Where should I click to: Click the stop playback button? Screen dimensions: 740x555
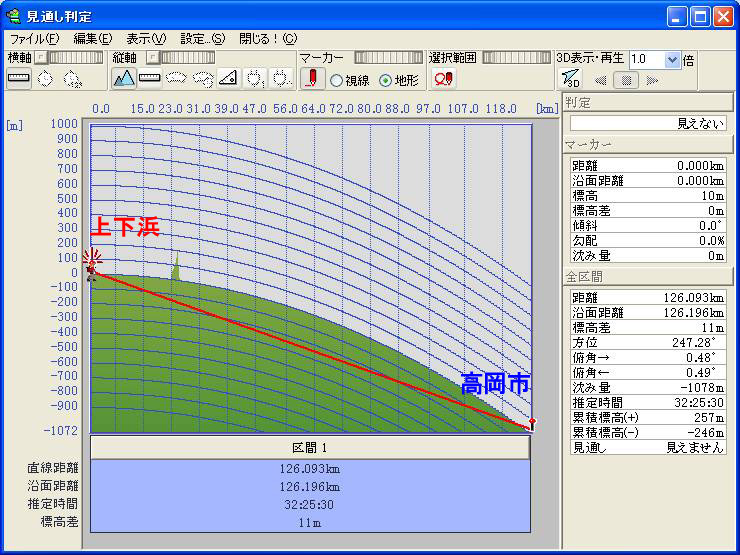[626, 80]
